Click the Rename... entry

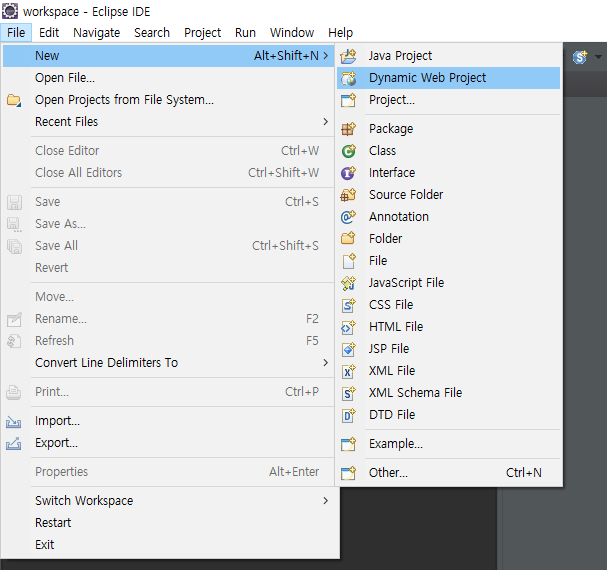[168, 319]
